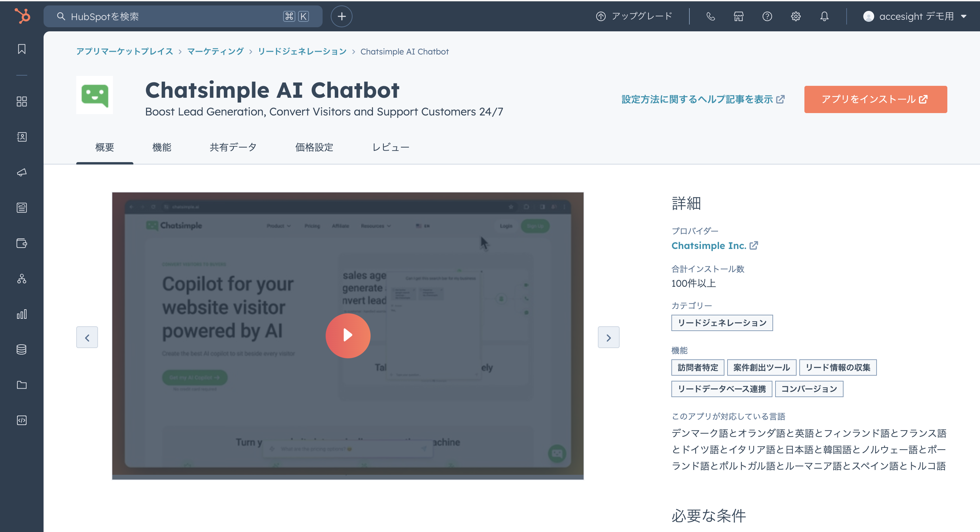The image size is (980, 532).
Task: Show next carousel slide
Action: click(608, 337)
